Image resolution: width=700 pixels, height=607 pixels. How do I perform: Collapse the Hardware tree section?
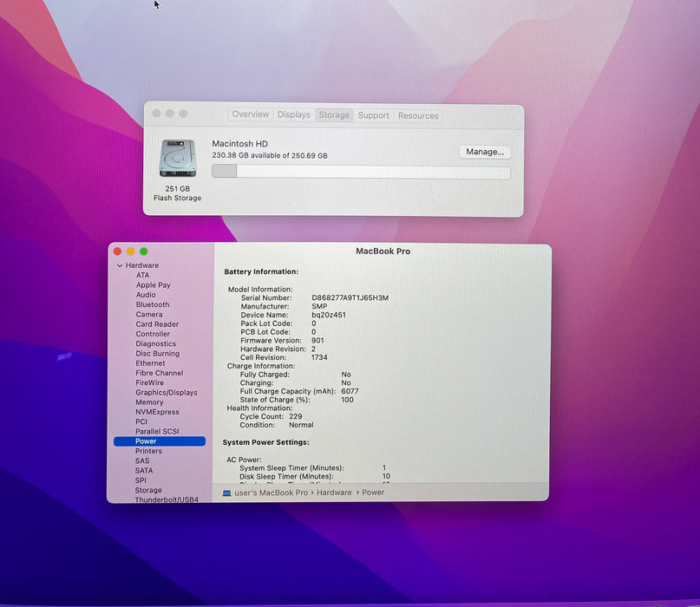120,265
